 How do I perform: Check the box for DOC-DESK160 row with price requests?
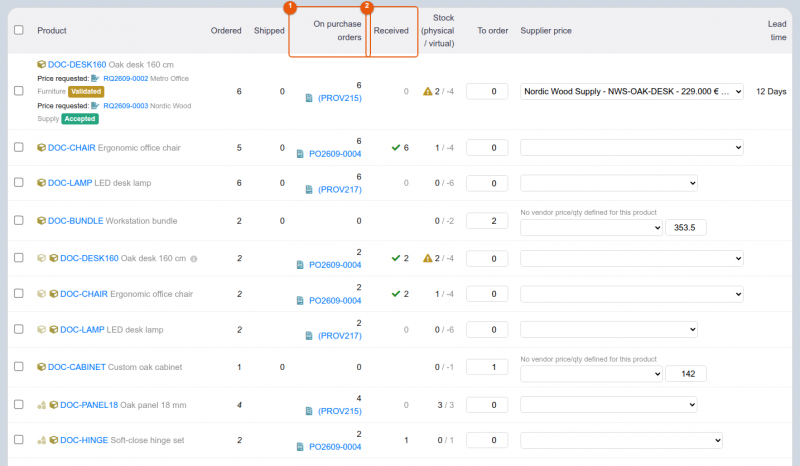(x=19, y=91)
